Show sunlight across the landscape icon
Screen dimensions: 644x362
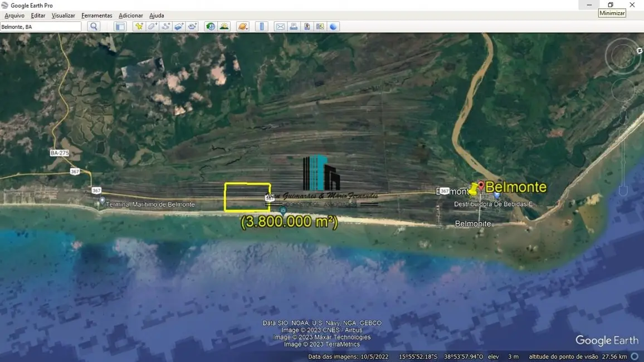click(225, 27)
